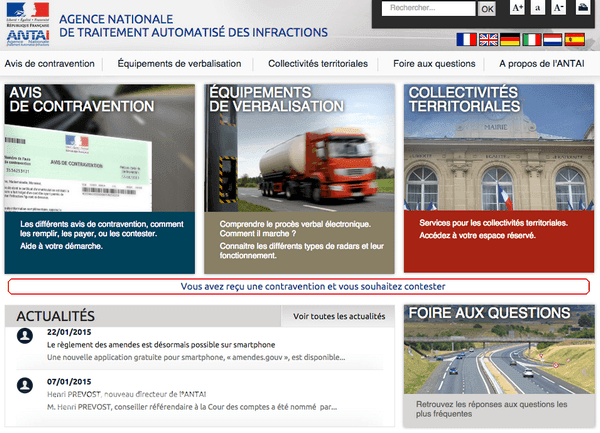The height and width of the screenshot is (433, 600).
Task: Focus the Rechercher search field
Action: click(x=428, y=8)
